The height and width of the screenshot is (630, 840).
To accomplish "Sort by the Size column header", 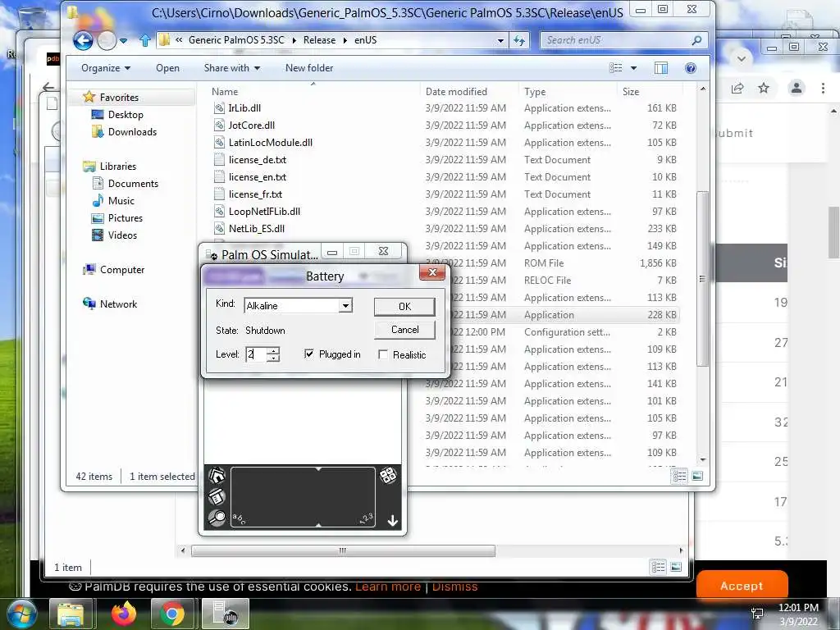I will pos(650,92).
